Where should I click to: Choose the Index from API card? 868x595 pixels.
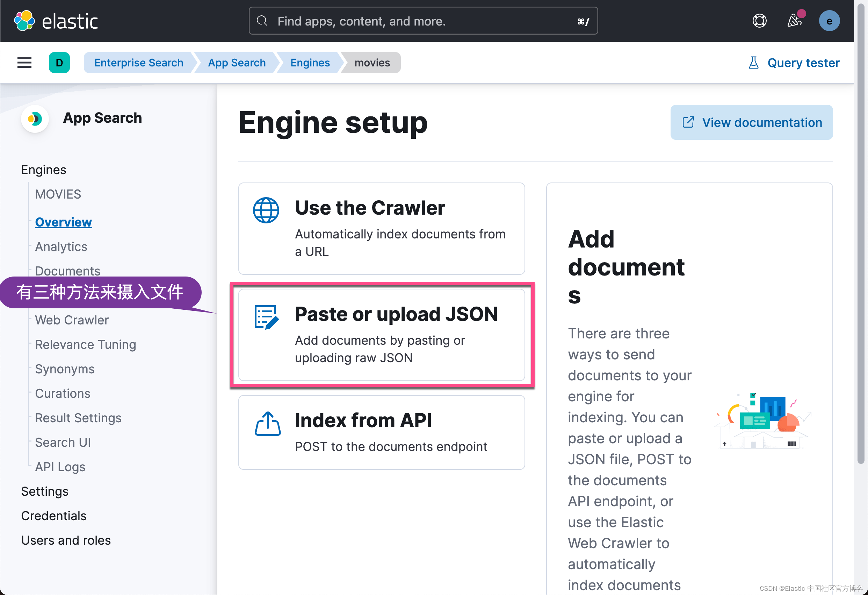(x=382, y=432)
